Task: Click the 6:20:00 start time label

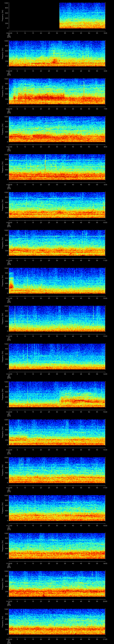Action: tap(9, 639)
